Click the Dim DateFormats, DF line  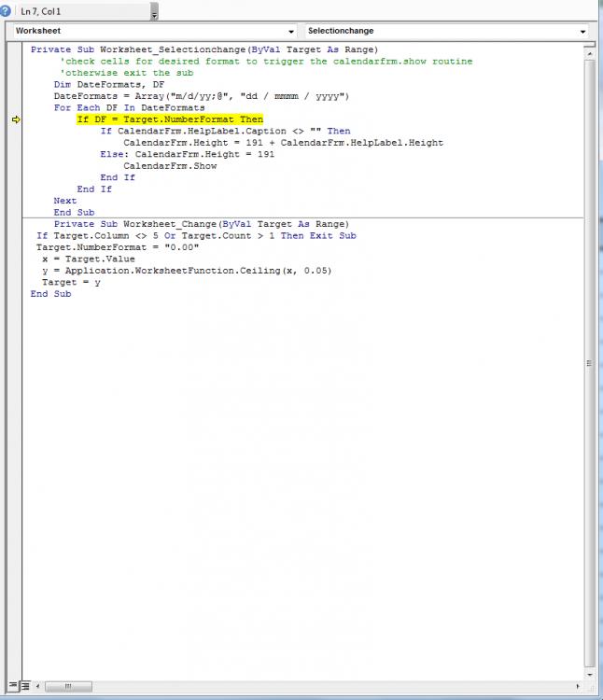[109, 84]
